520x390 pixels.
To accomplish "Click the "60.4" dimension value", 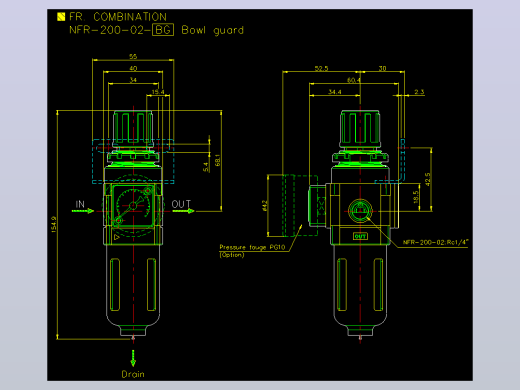I will 354,80.
